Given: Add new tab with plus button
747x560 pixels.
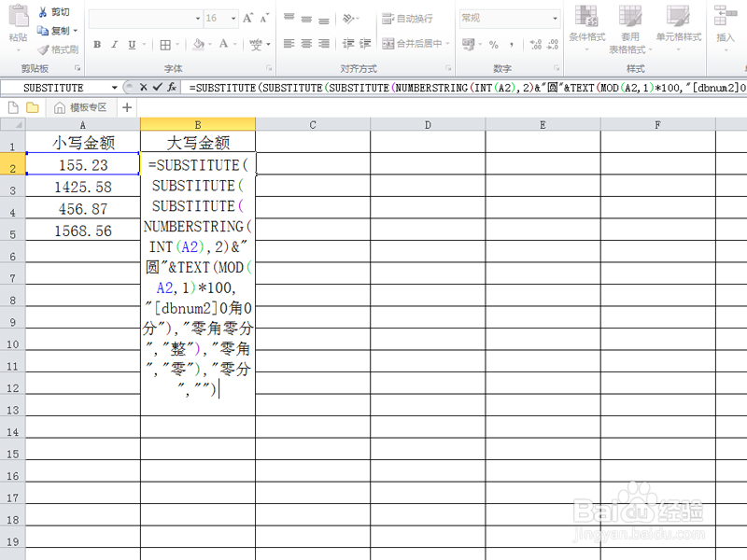Looking at the screenshot, I should click(x=127, y=107).
